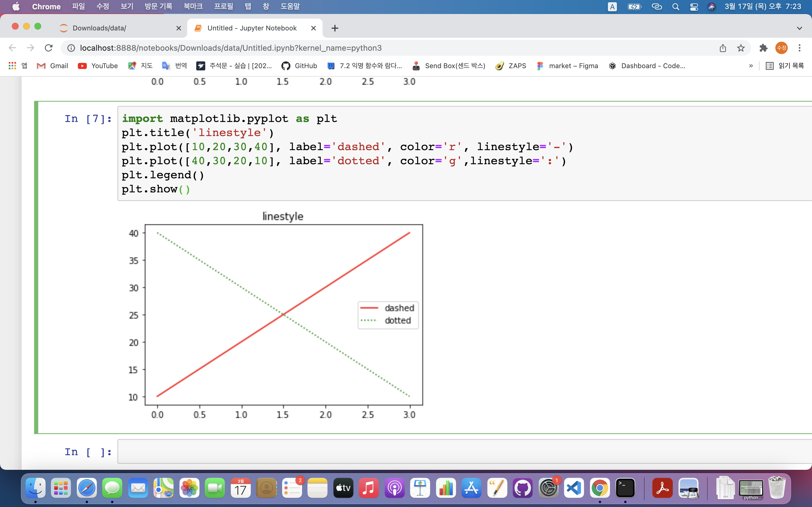Viewport: 812px width, 507px height.
Task: Open Chrome three-dot menu
Action: [x=800, y=48]
